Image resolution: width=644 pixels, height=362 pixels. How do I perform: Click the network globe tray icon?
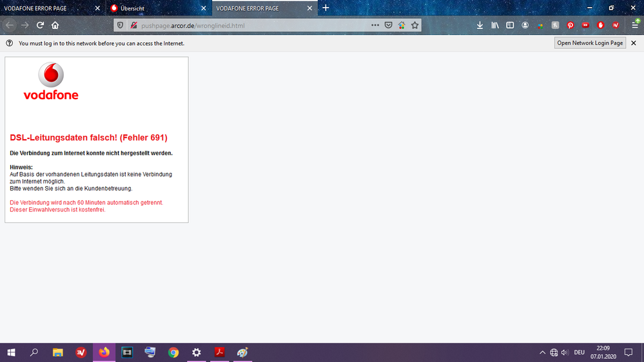coord(554,352)
